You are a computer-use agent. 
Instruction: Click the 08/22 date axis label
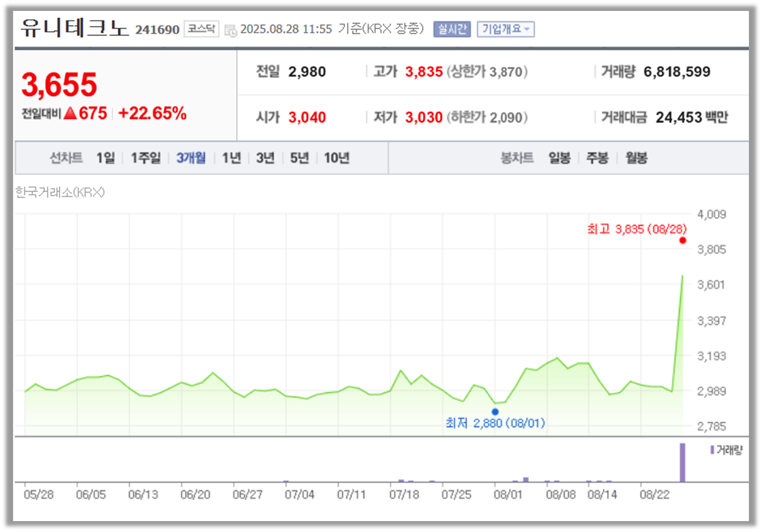(655, 495)
